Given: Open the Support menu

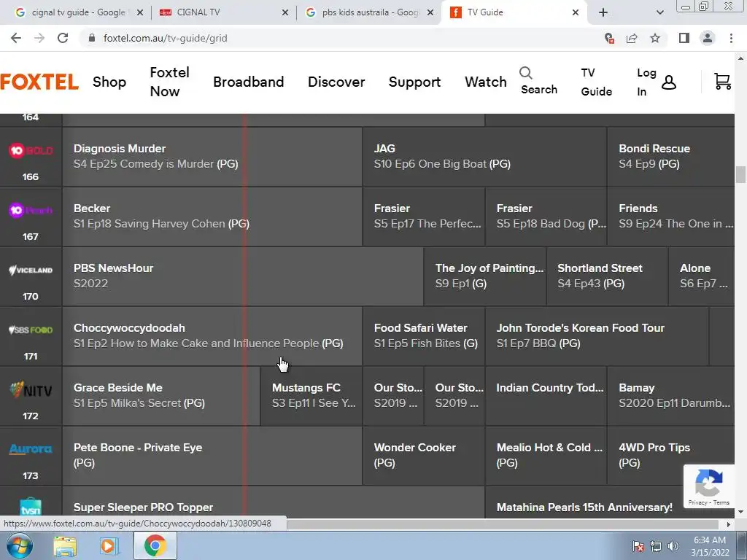Looking at the screenshot, I should tap(414, 82).
